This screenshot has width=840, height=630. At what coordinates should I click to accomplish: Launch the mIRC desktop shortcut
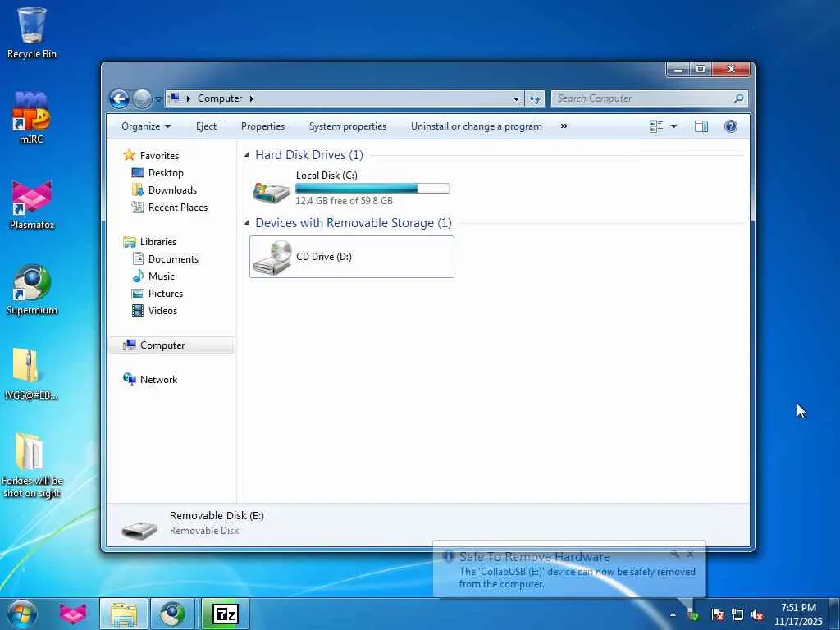(31, 118)
